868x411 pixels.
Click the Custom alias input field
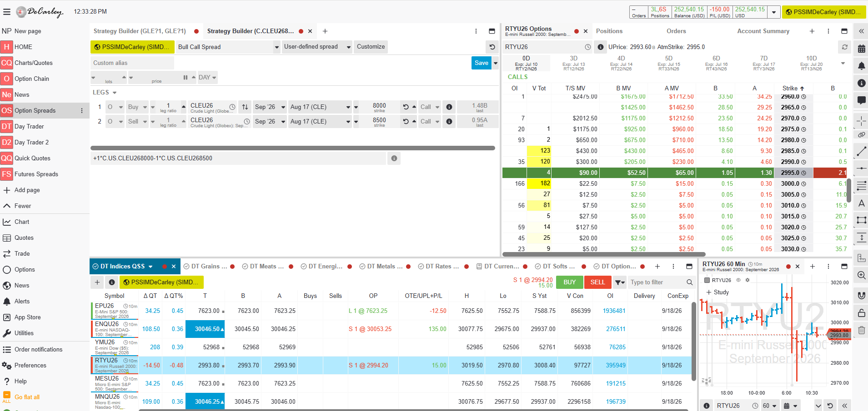click(132, 63)
